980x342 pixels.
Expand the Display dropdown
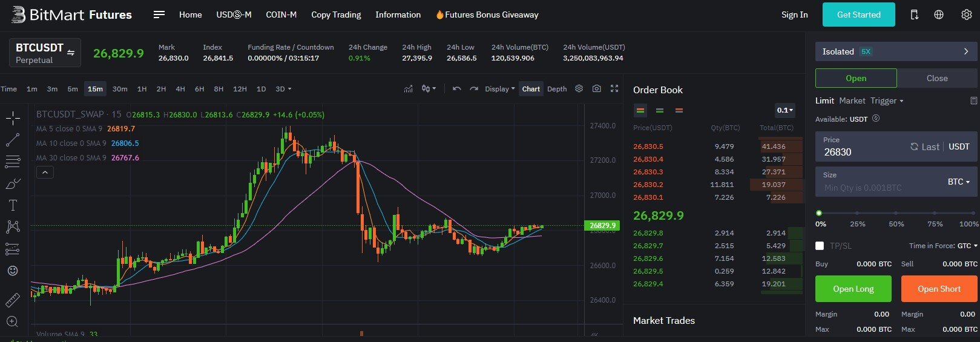pos(499,89)
